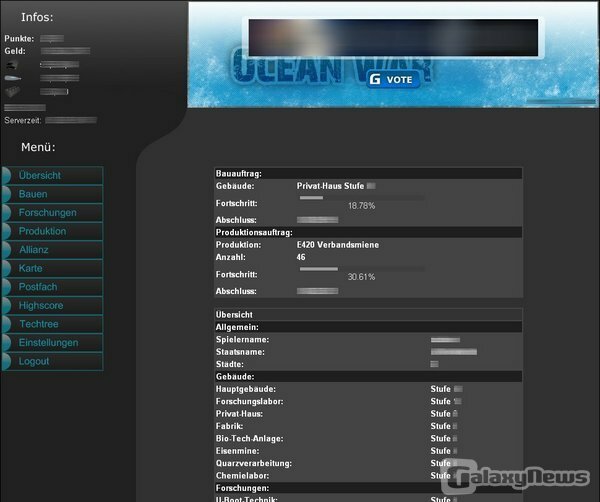Click the 'Eisenmine:' row label
600x502 pixels.
(x=237, y=451)
